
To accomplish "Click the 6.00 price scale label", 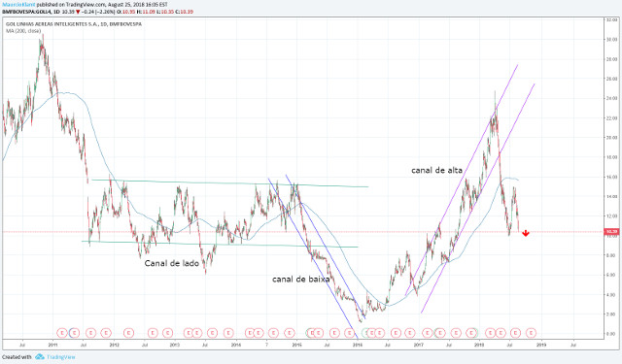I will click(612, 275).
